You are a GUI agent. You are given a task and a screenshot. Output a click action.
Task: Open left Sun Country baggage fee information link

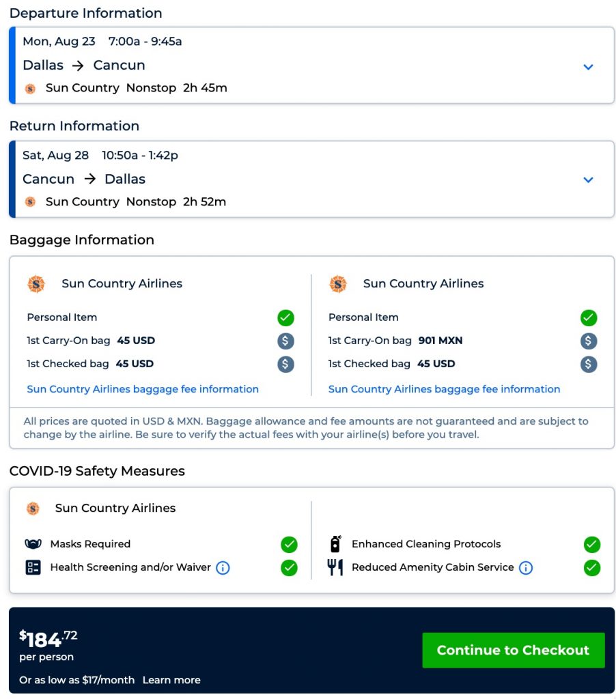pyautogui.click(x=143, y=389)
